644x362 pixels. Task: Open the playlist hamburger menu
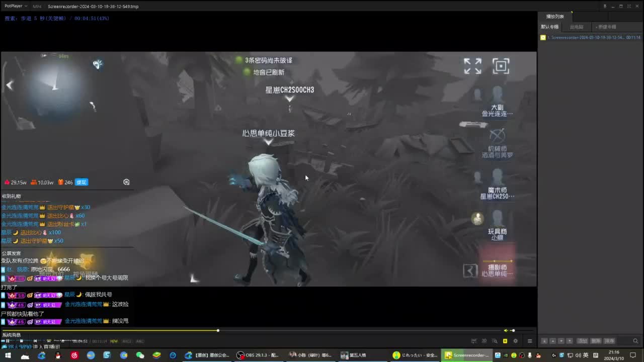[x=530, y=341]
